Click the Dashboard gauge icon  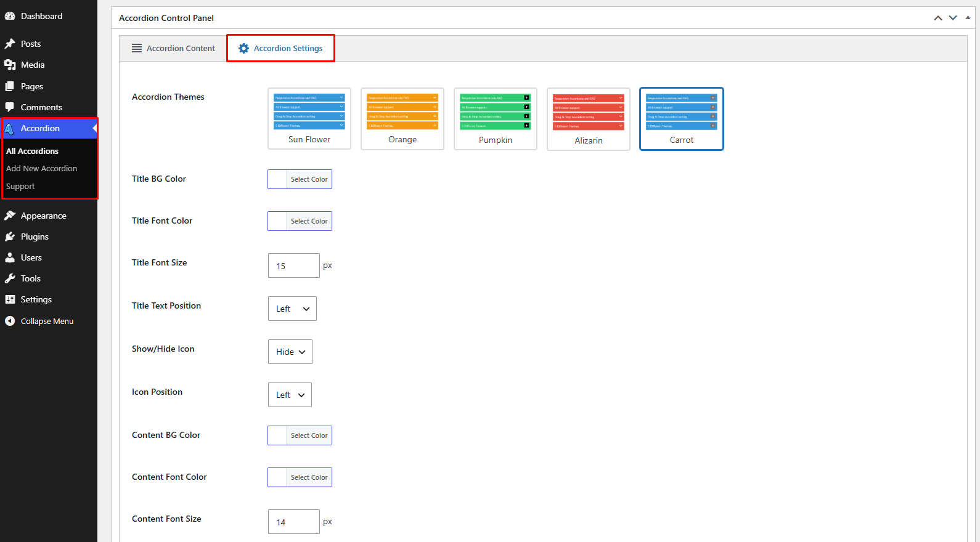10,16
